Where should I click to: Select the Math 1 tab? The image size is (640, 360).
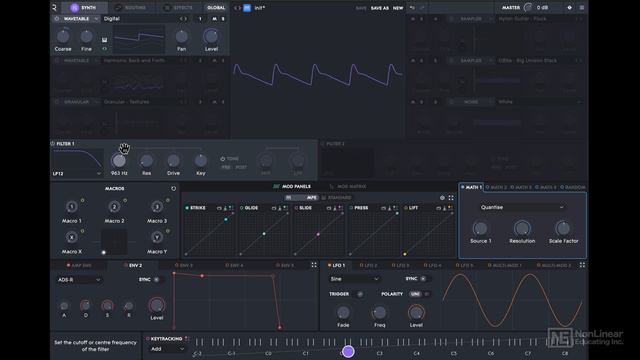[471, 187]
